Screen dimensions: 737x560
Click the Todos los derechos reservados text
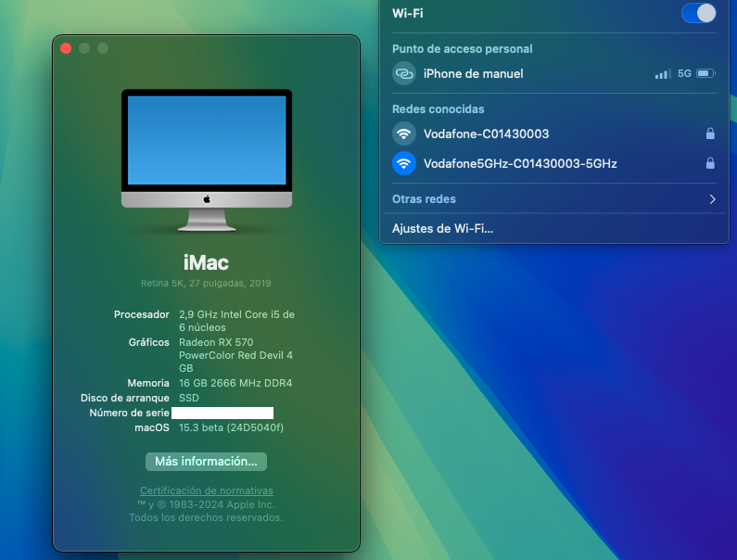[x=206, y=517]
